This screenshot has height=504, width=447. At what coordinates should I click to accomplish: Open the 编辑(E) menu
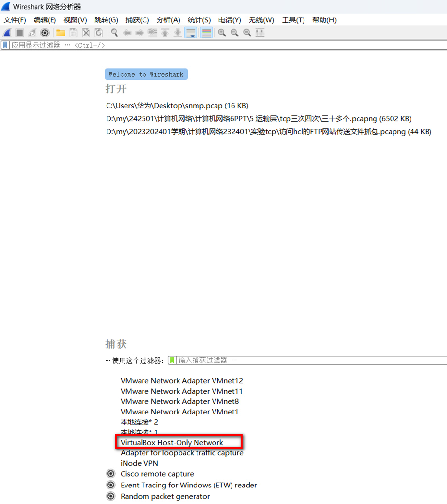[x=45, y=20]
